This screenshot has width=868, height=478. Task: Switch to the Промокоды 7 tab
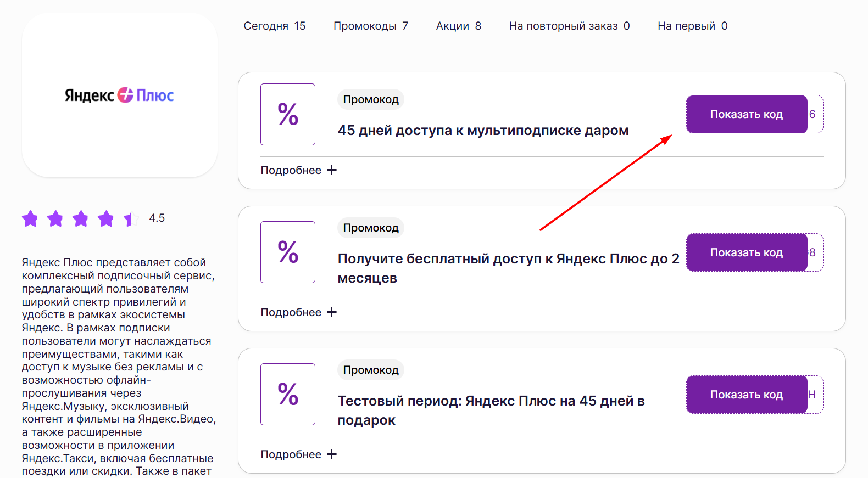tap(371, 26)
